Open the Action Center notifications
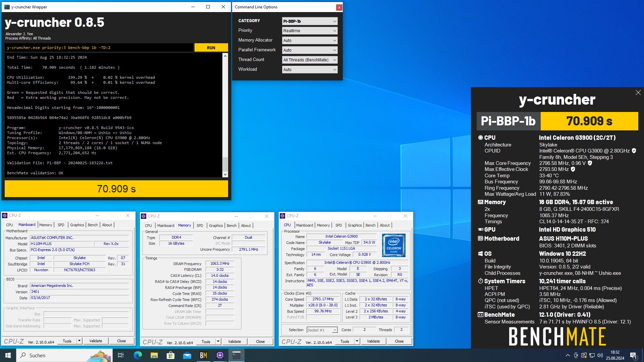The width and height of the screenshot is (644, 362). pos(634,355)
